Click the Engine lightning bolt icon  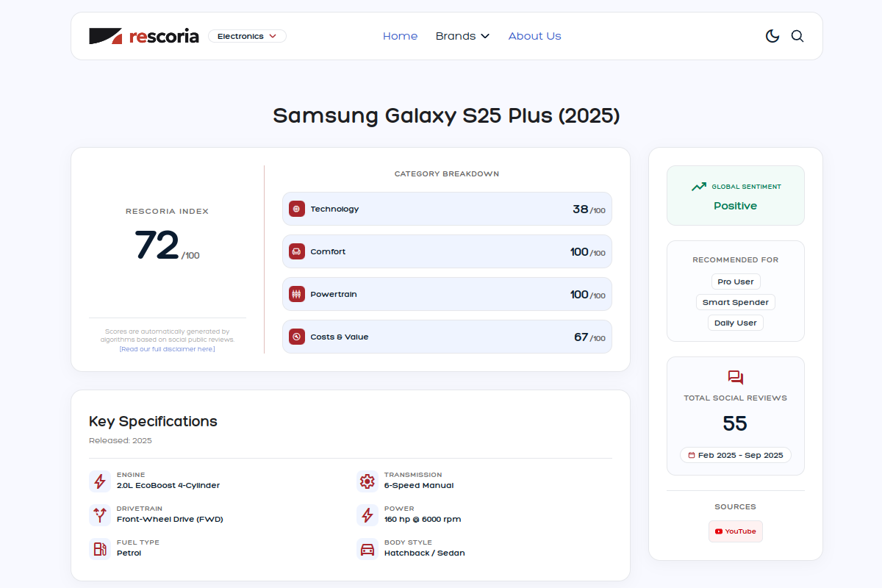(100, 481)
